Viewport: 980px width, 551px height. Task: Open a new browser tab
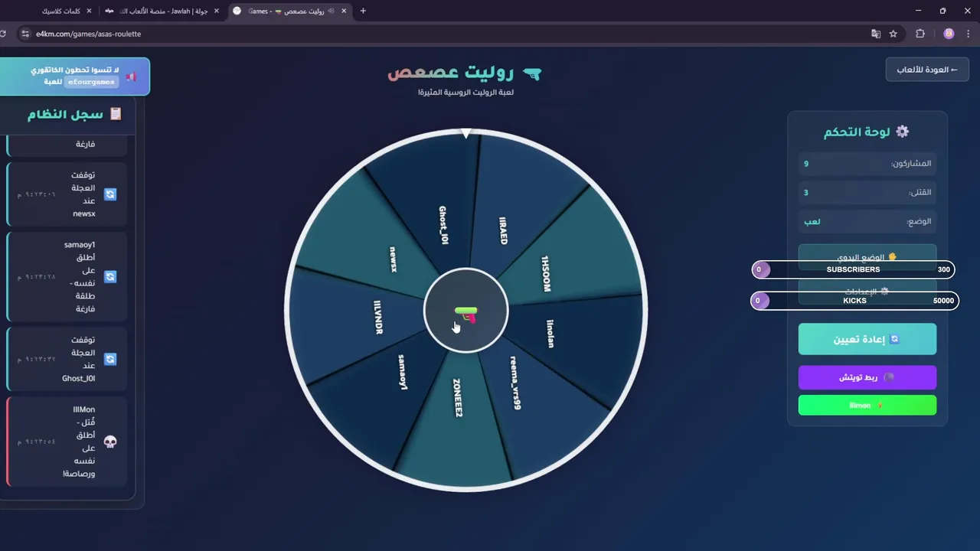(x=363, y=11)
